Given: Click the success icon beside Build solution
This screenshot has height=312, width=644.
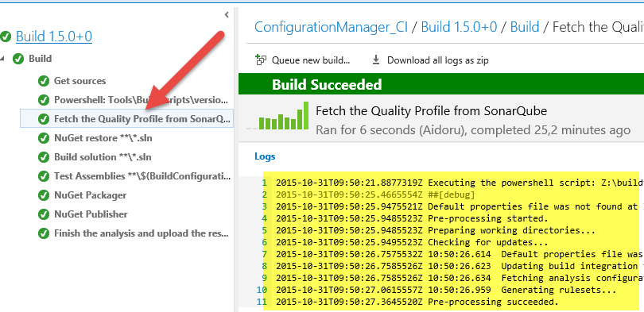Looking at the screenshot, I should pyautogui.click(x=44, y=157).
